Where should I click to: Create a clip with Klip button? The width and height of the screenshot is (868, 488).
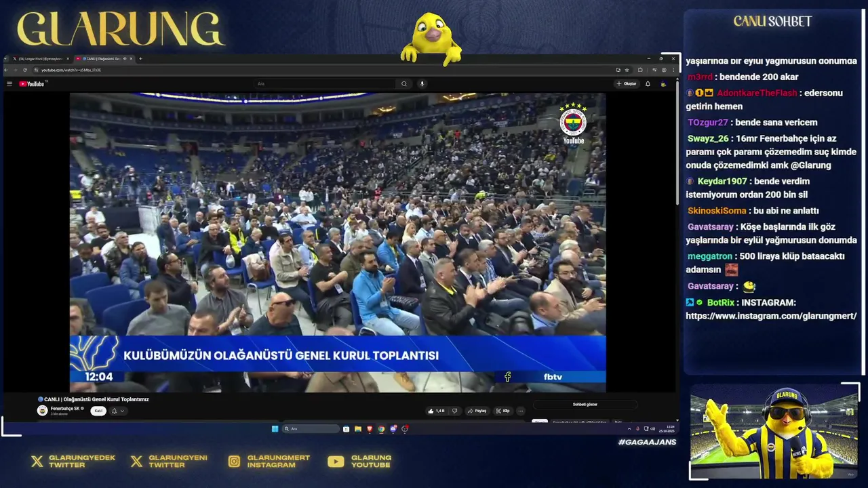coord(502,411)
